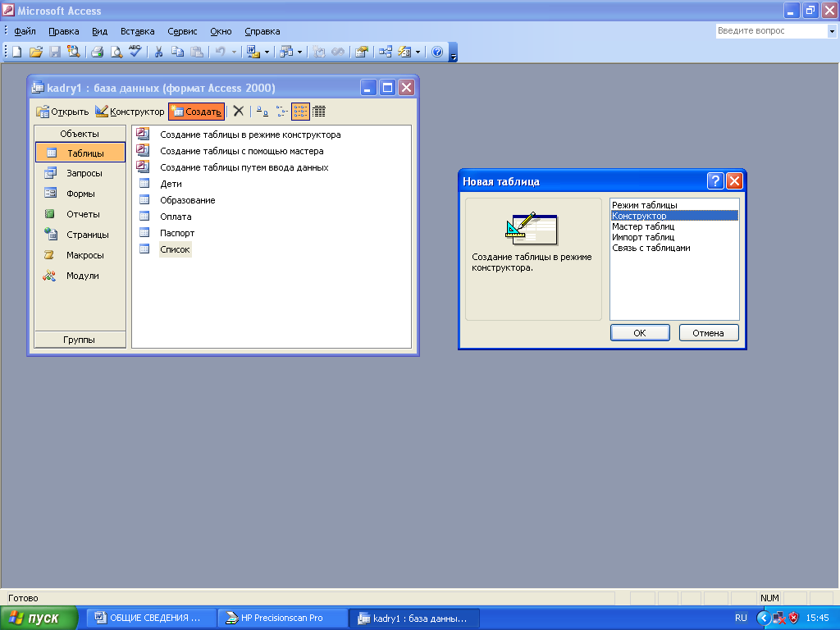Select Страницы in Objects pane
The height and width of the screenshot is (630, 840).
(80, 235)
